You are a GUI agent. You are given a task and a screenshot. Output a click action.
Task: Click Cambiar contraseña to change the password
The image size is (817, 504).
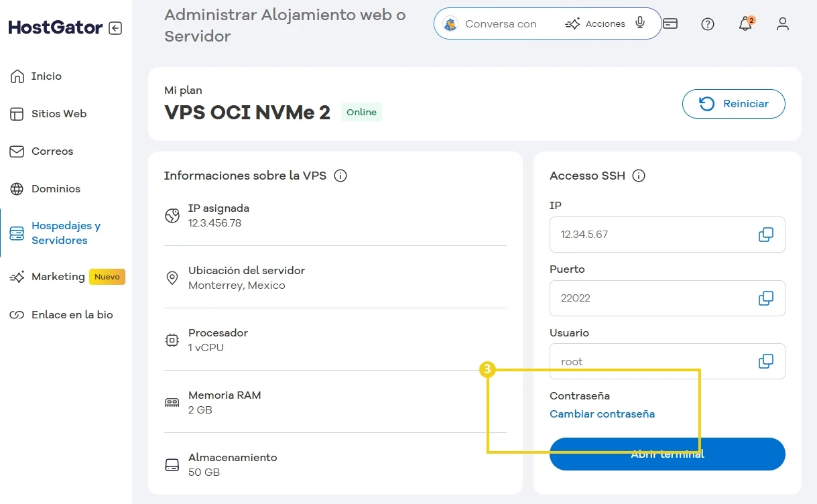pyautogui.click(x=602, y=414)
